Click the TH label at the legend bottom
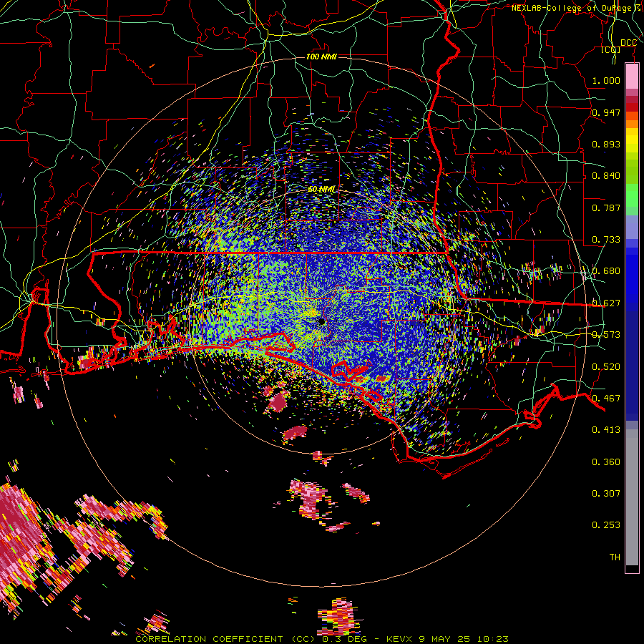The width and height of the screenshot is (644, 644). [615, 557]
